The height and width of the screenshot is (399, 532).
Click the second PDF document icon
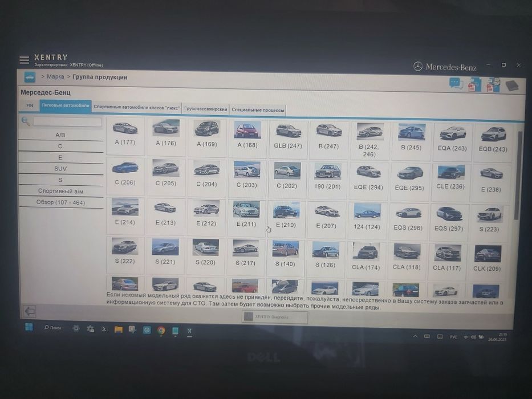coord(493,85)
